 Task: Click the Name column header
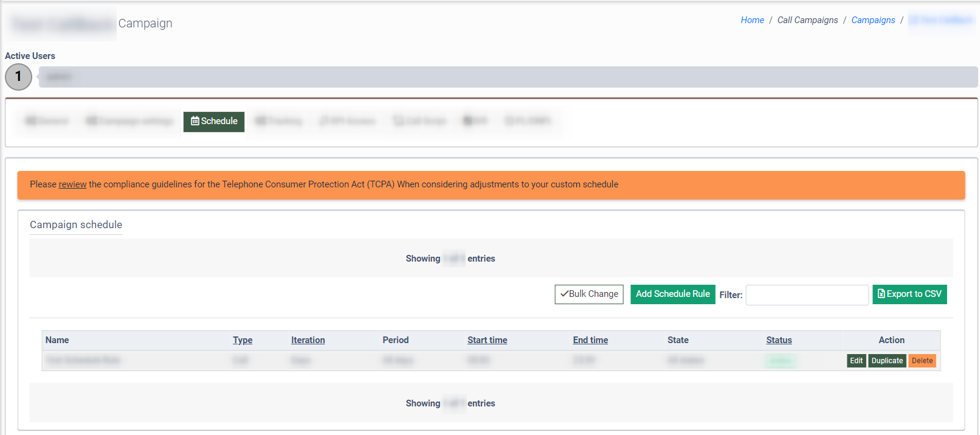click(57, 340)
